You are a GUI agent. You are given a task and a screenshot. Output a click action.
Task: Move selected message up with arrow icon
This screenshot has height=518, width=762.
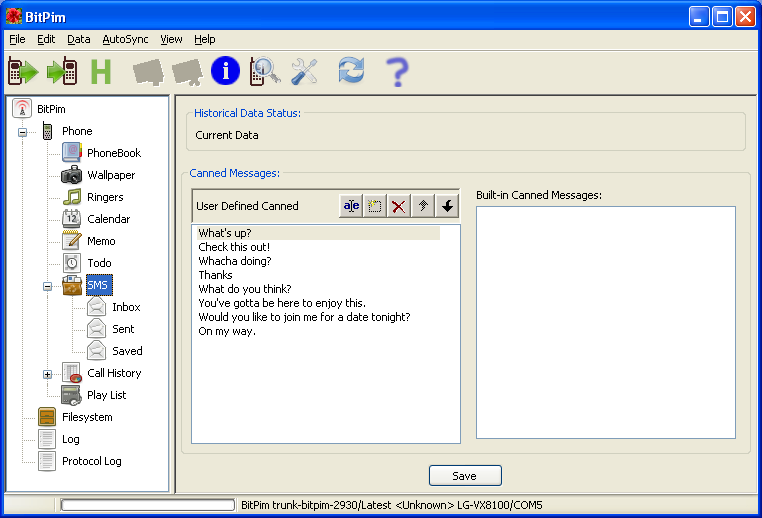(423, 206)
